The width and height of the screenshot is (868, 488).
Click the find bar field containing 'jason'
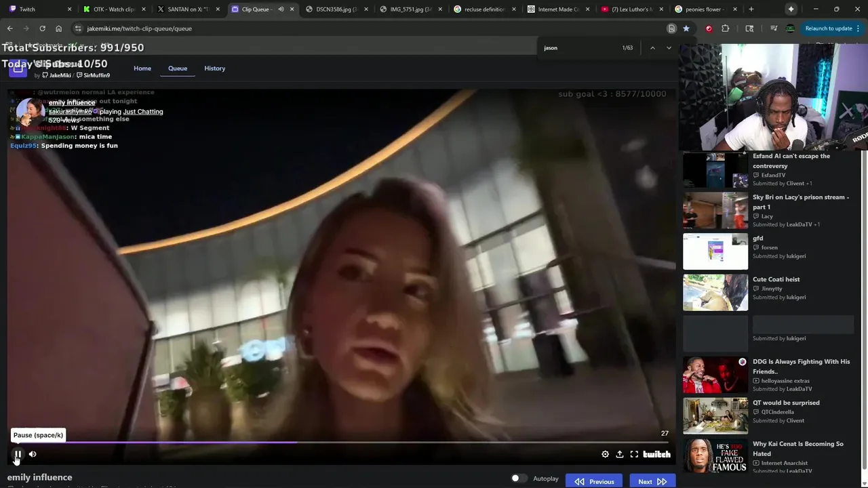pyautogui.click(x=580, y=48)
